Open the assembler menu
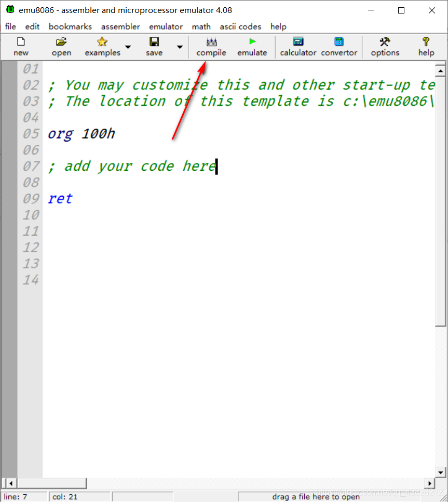Image resolution: width=448 pixels, height=502 pixels. (x=120, y=26)
